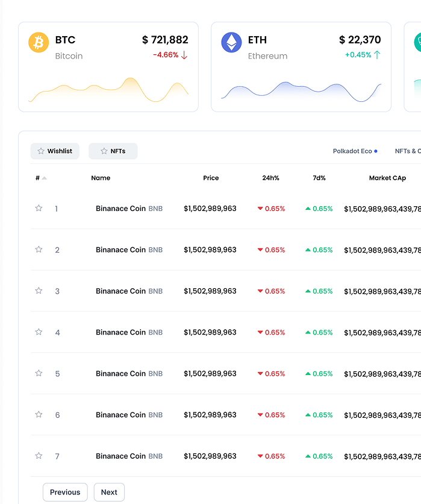Click the red down triangle in row 5
The width and height of the screenshot is (421, 504).
(260, 374)
